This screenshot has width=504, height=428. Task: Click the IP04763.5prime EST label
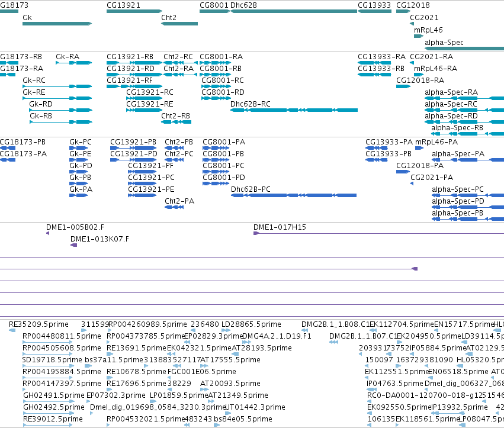coord(394,384)
